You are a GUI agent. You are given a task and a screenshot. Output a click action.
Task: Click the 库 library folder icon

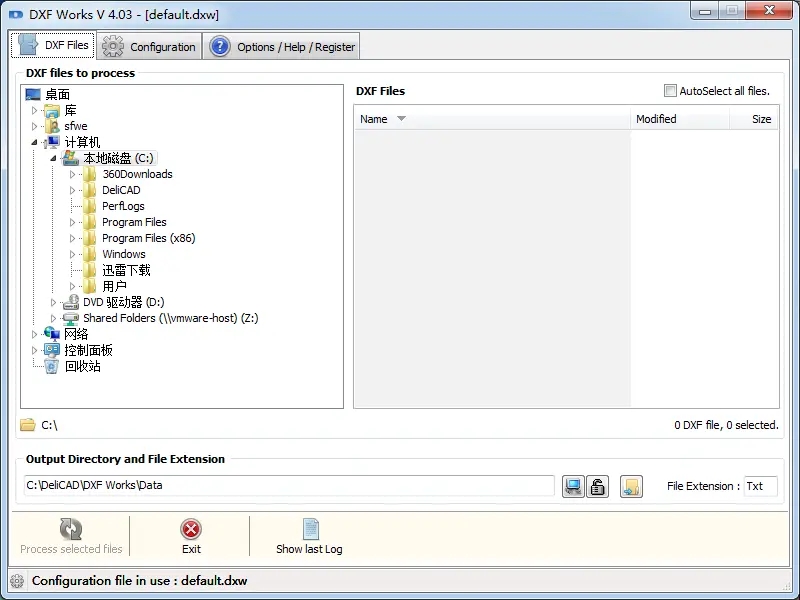[x=52, y=110]
